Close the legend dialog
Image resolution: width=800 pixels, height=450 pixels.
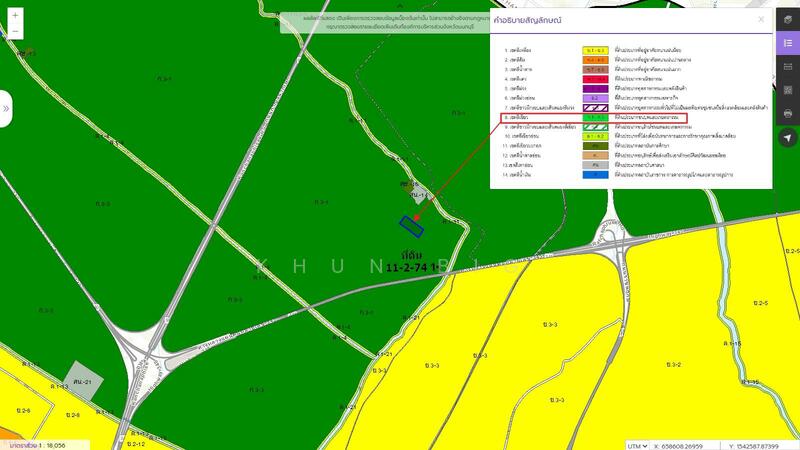coord(761,18)
